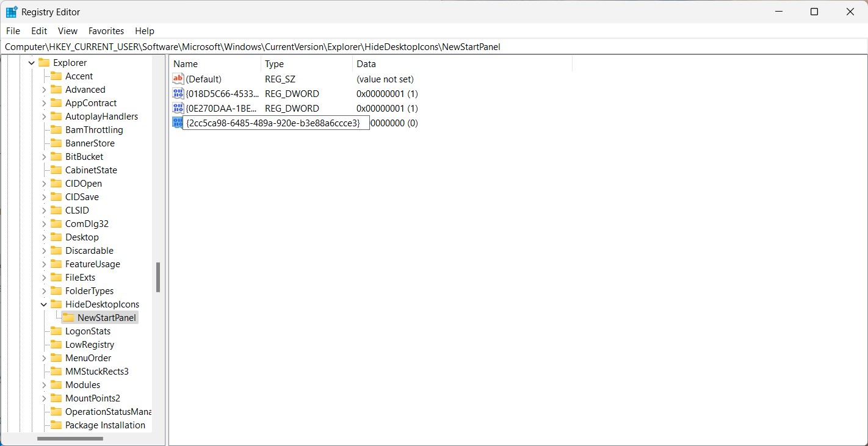The width and height of the screenshot is (868, 446).
Task: Click the CabinetState folder icon
Action: click(x=56, y=170)
